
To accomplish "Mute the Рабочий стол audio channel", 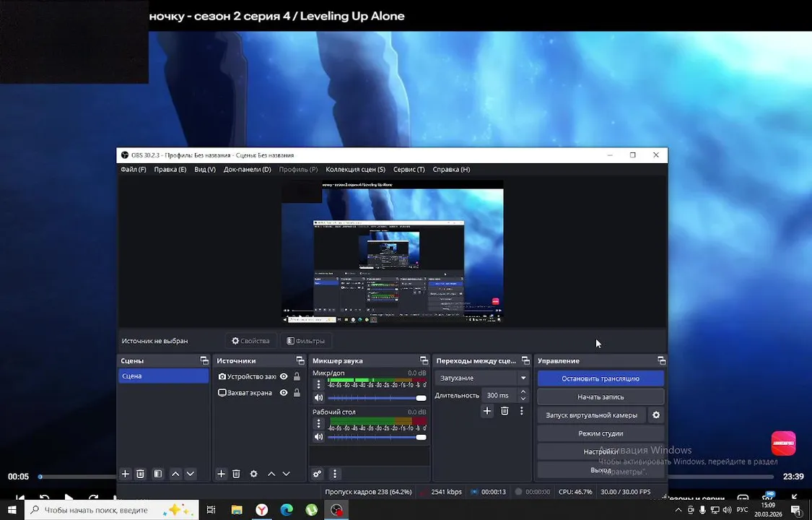I will (x=318, y=437).
